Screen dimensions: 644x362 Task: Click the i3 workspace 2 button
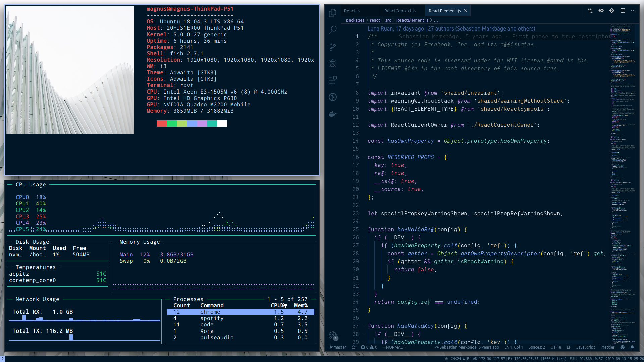3,359
